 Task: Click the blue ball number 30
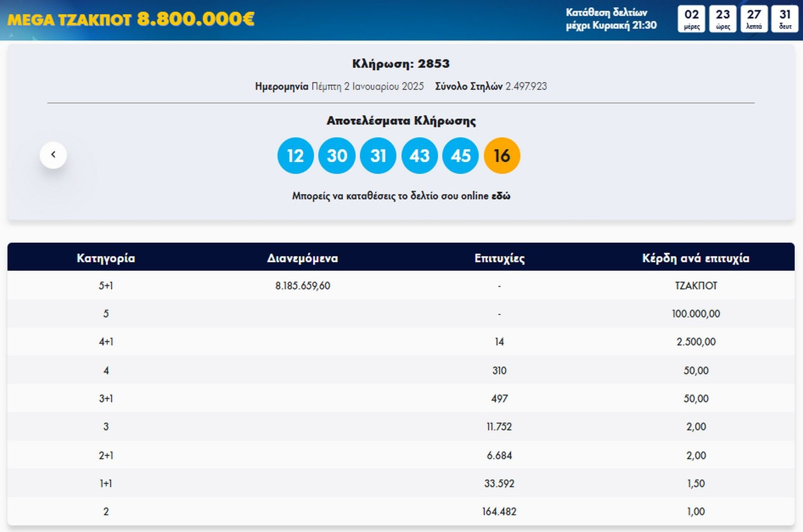click(x=337, y=156)
